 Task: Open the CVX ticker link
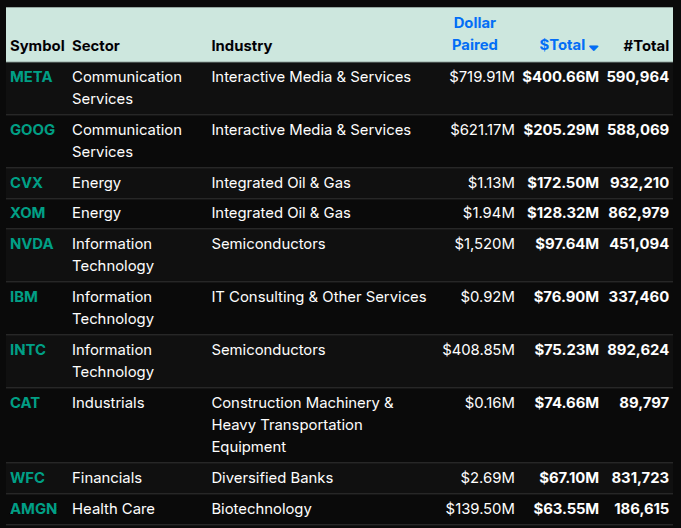coord(26,183)
